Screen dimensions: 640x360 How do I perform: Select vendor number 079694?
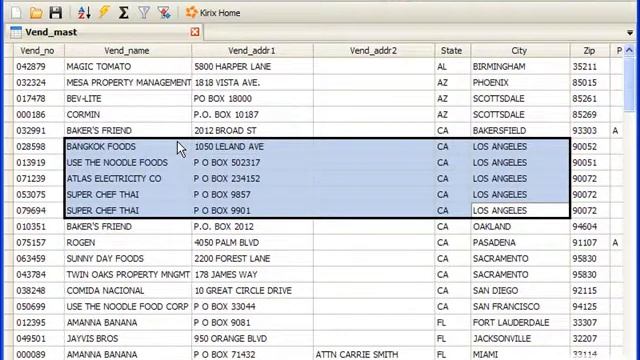pos(38,211)
